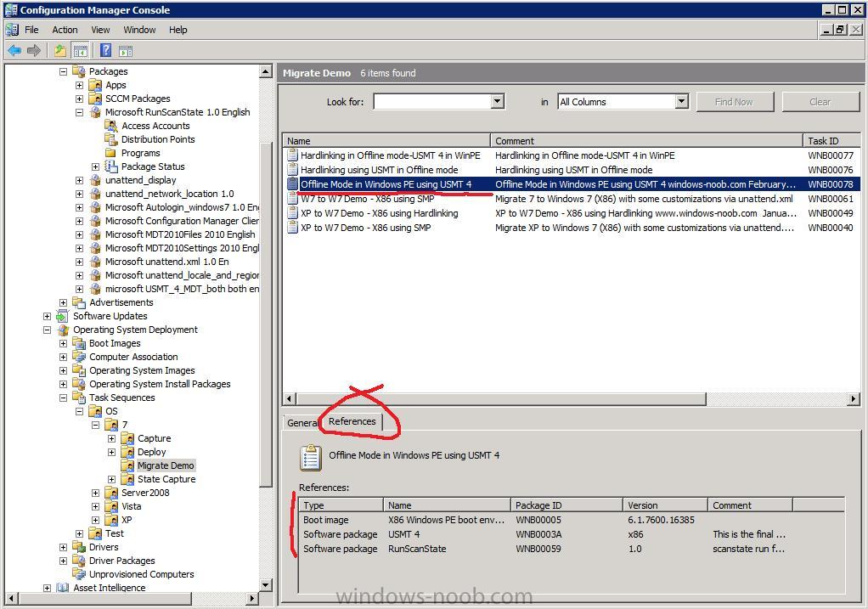Click the Packages folder icon
Image resolution: width=868 pixels, height=609 pixels.
pos(79,71)
